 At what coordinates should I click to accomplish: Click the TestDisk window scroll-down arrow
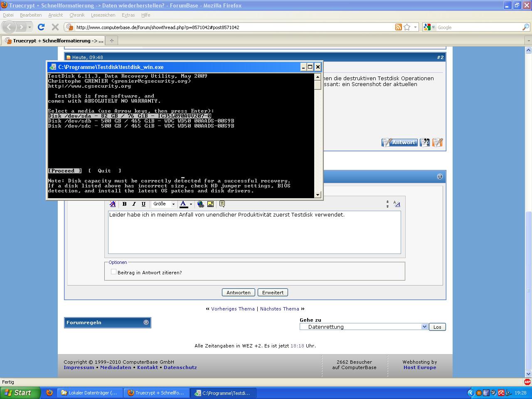tap(318, 195)
